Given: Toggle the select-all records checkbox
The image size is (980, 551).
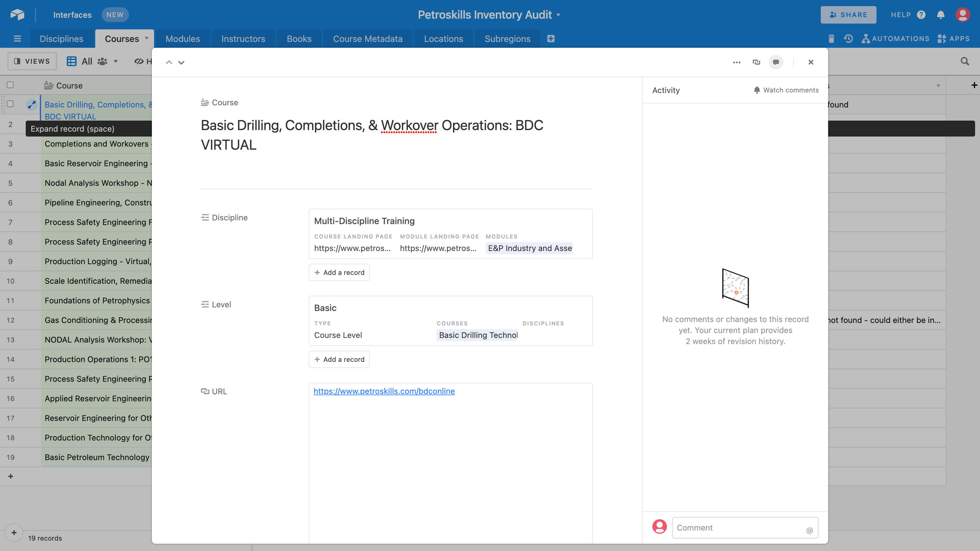Looking at the screenshot, I should click(10, 85).
